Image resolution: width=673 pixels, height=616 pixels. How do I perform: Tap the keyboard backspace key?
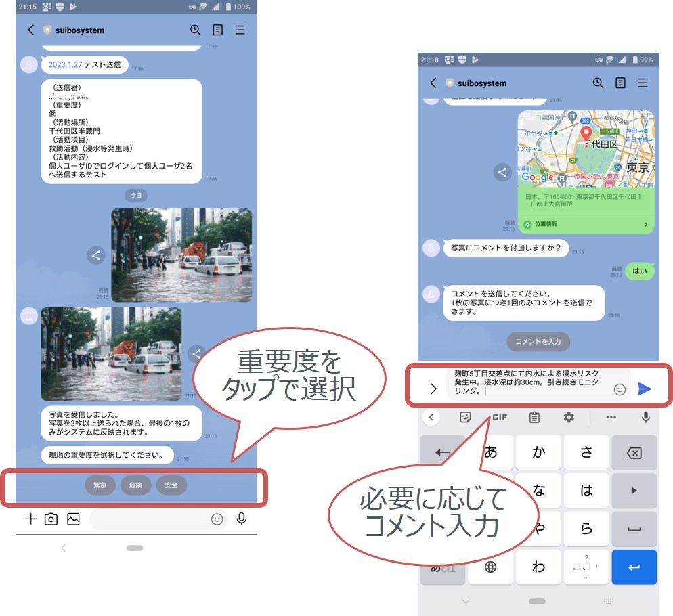(634, 452)
